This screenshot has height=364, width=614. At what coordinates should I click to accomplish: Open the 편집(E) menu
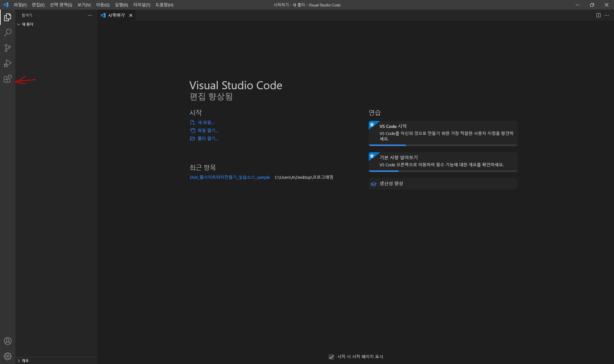click(38, 5)
